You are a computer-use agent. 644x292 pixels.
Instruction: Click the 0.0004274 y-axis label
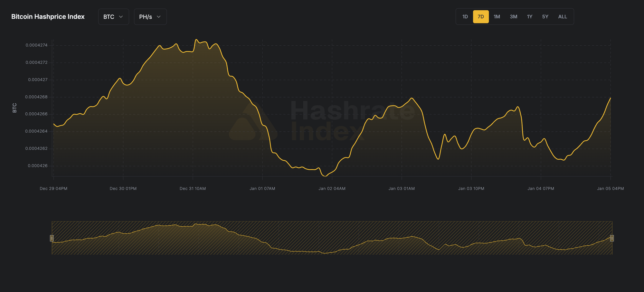click(36, 45)
